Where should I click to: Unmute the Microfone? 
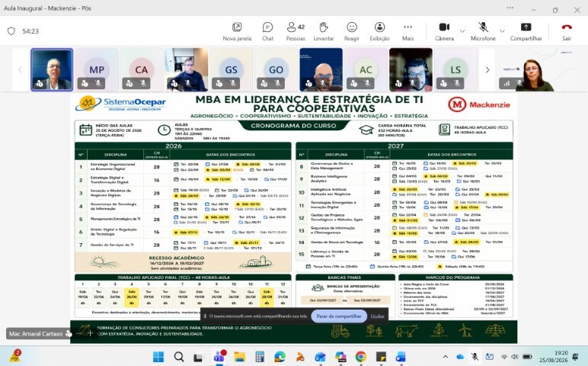pyautogui.click(x=483, y=31)
